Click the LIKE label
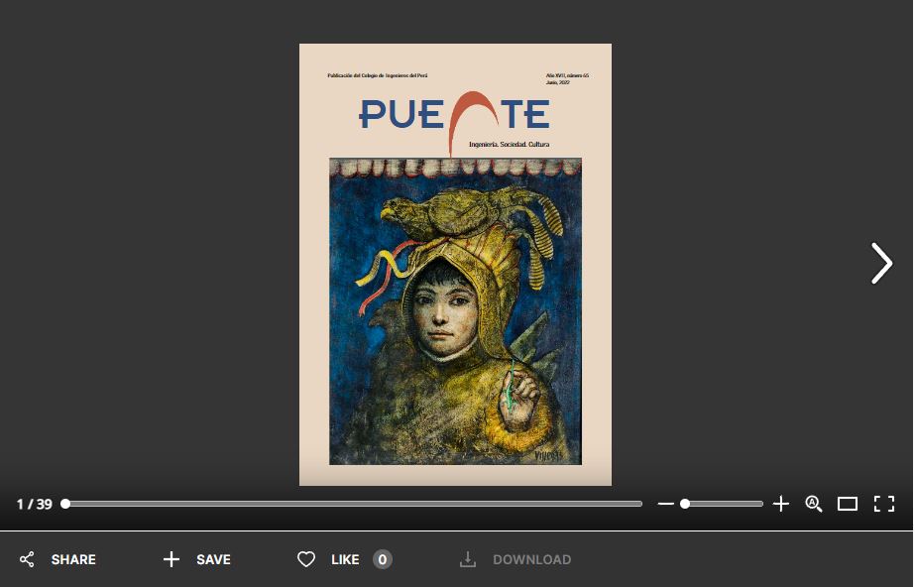The image size is (915, 588). [x=345, y=559]
